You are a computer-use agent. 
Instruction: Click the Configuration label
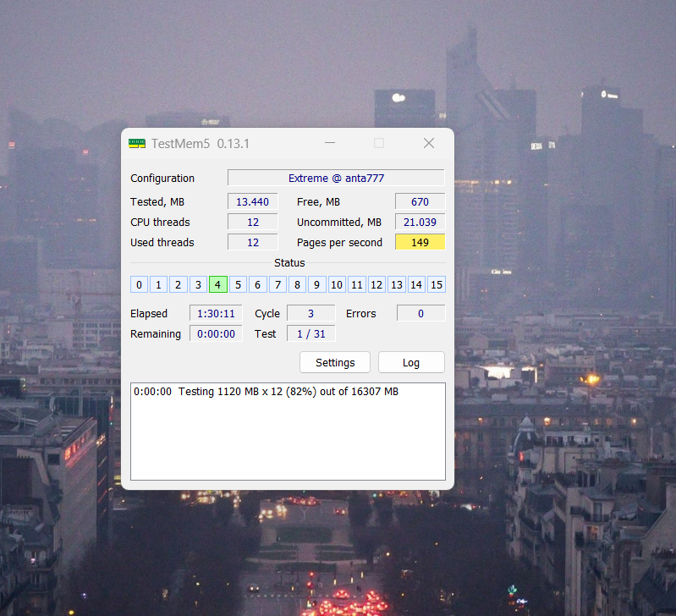162,178
